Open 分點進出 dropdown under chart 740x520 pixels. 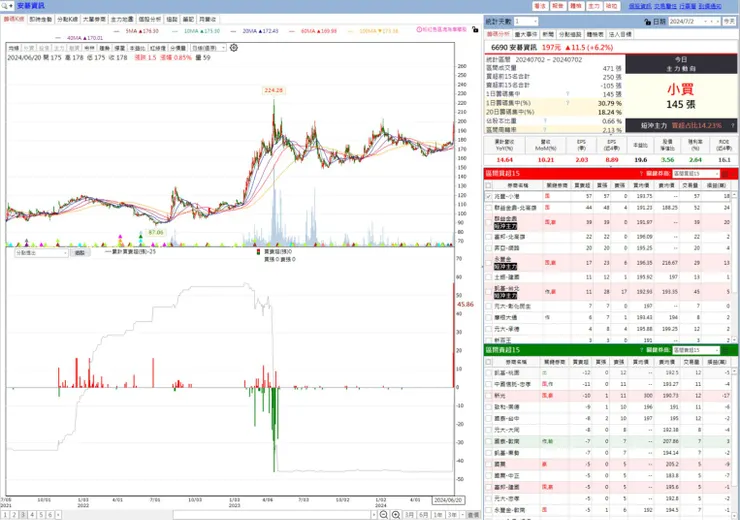(x=42, y=253)
